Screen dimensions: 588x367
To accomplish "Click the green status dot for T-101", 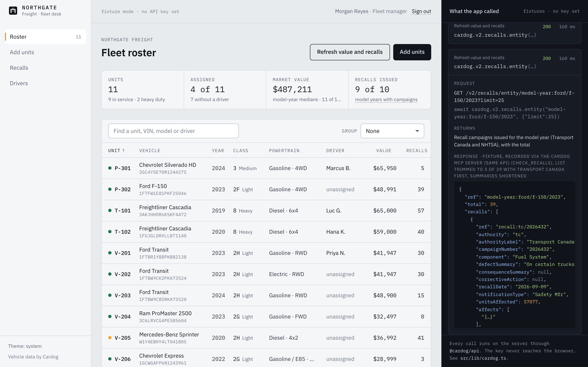I will 110,210.
